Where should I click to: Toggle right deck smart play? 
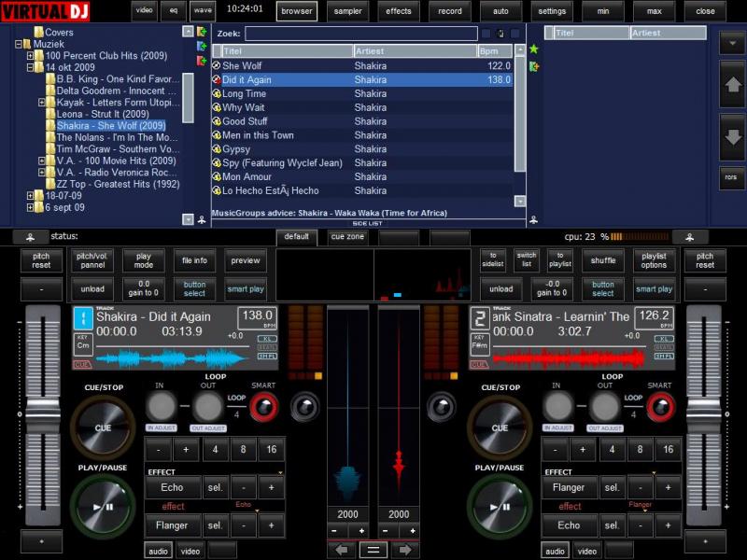tap(655, 289)
